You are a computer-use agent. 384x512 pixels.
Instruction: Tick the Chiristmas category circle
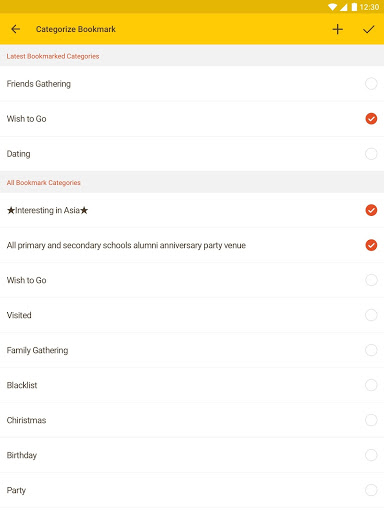371,420
